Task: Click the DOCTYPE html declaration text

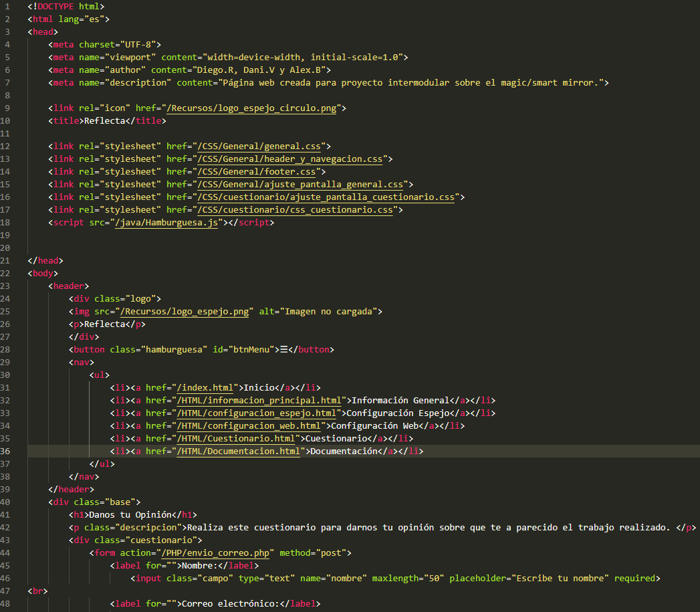Action: pyautogui.click(x=66, y=6)
